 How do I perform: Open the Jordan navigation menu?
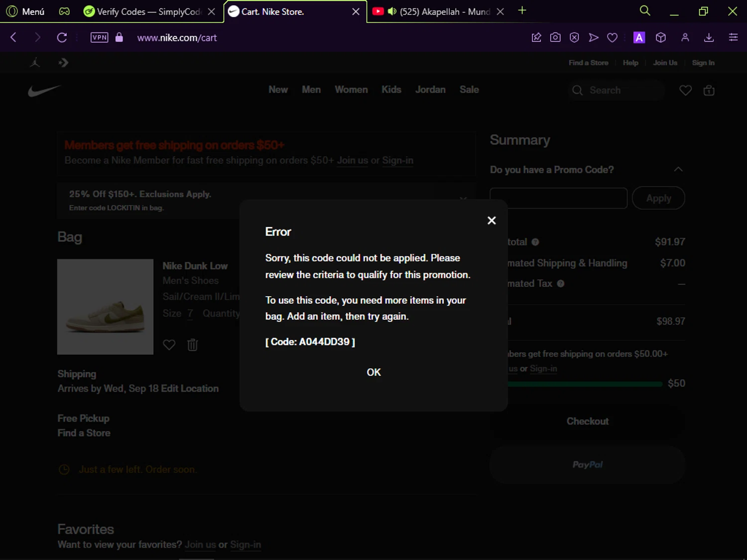[x=430, y=90]
